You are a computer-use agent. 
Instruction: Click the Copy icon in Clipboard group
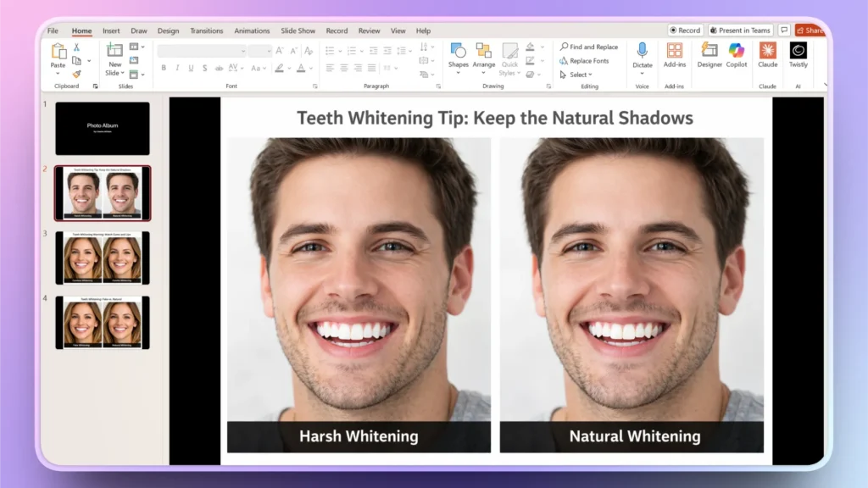[x=77, y=61]
